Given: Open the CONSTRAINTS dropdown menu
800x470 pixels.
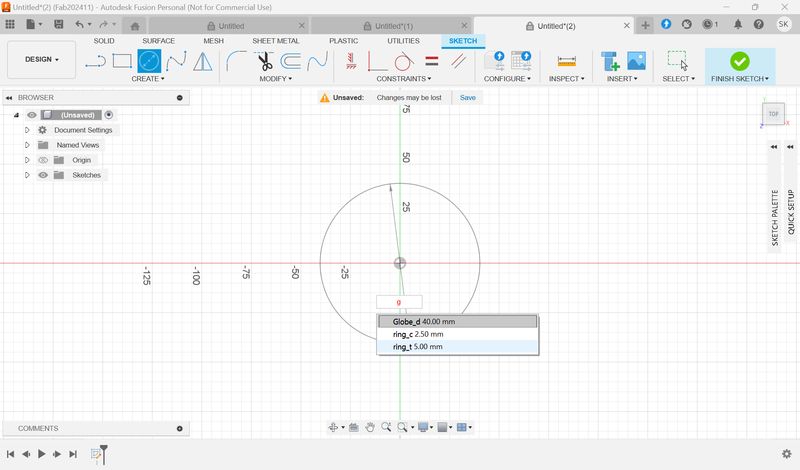Looking at the screenshot, I should [x=404, y=79].
